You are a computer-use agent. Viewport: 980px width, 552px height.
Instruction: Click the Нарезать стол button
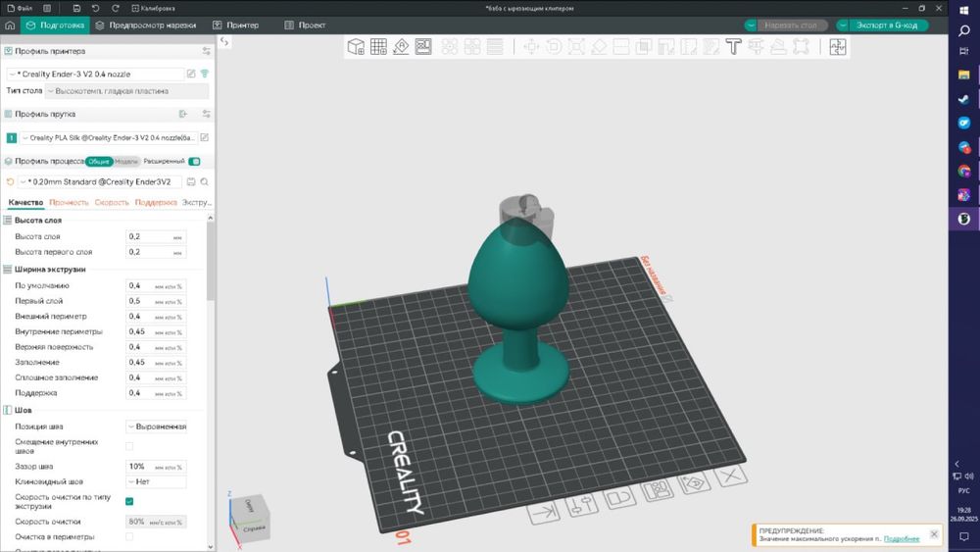click(x=791, y=25)
